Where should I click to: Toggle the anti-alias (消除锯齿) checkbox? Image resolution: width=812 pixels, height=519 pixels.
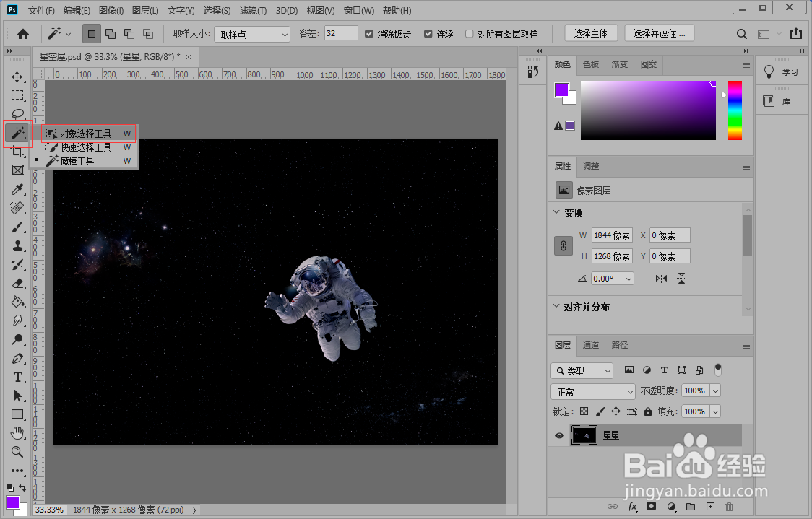pos(368,34)
